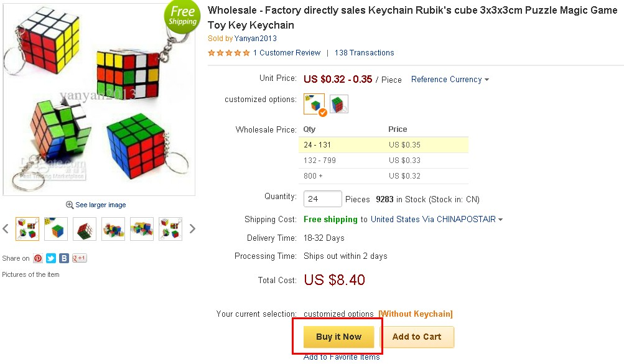Viewport: 624px width, 364px height.
Task: Click the Quantity input field
Action: [322, 199]
